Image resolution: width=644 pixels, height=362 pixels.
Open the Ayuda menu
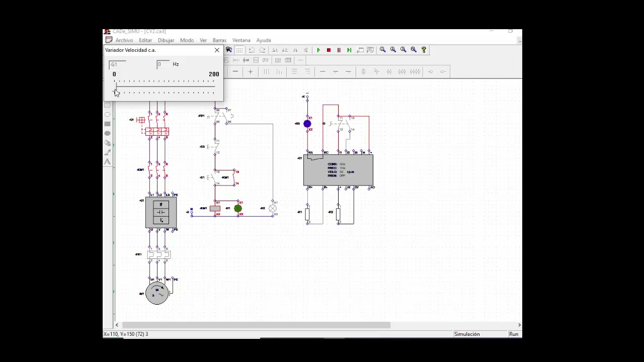(264, 40)
